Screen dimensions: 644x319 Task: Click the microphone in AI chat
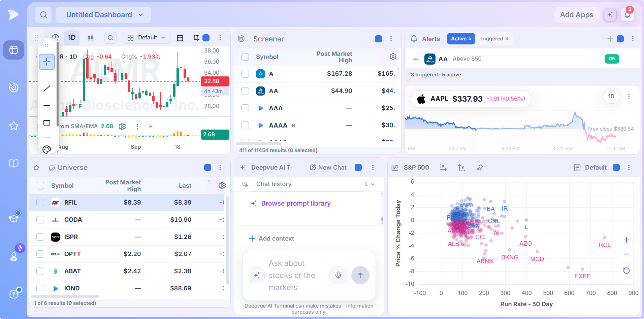coord(338,275)
